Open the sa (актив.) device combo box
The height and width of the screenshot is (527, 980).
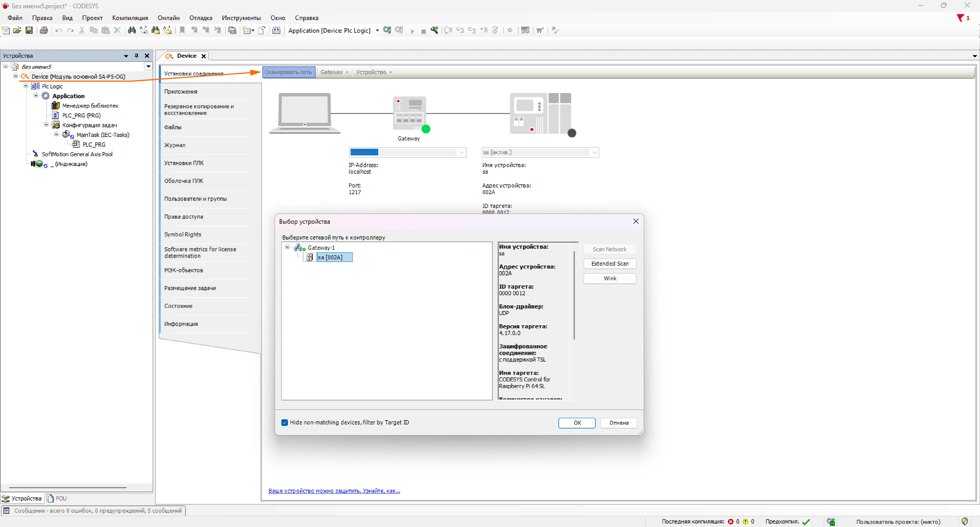(x=540, y=152)
